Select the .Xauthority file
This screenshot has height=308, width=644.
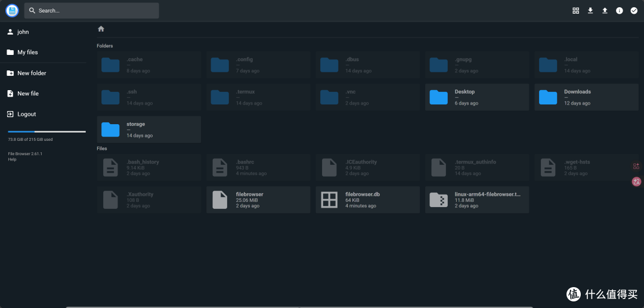[149, 200]
